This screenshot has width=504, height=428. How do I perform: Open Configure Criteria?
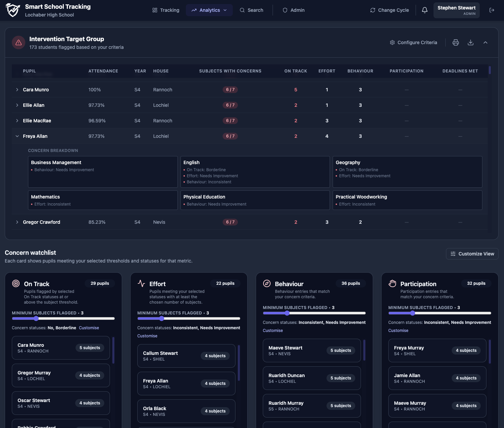click(x=413, y=42)
